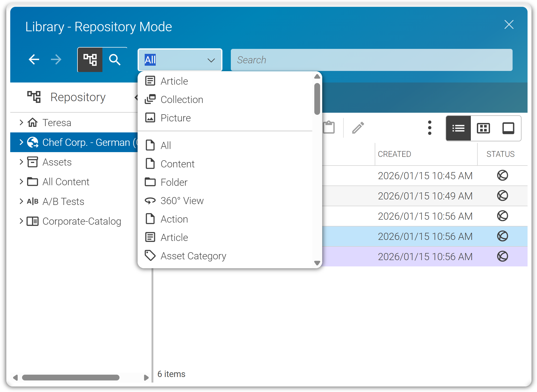Click the dropdown list vertical scrollbar thumb
Viewport: 537px width, 392px height.
tap(317, 99)
